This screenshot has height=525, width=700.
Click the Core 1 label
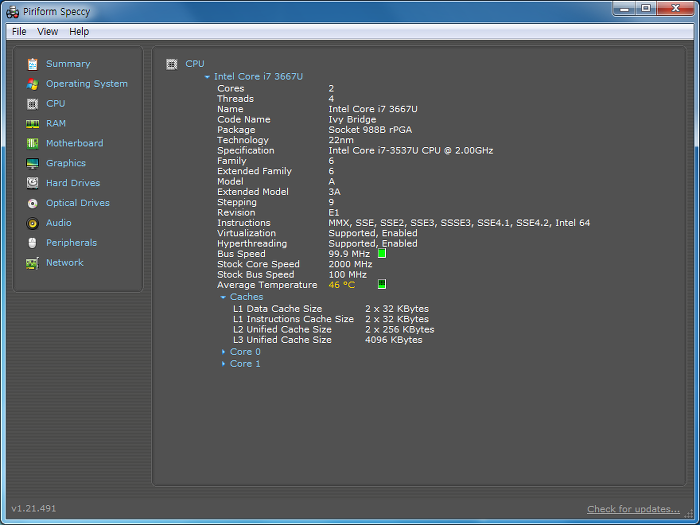click(x=245, y=364)
